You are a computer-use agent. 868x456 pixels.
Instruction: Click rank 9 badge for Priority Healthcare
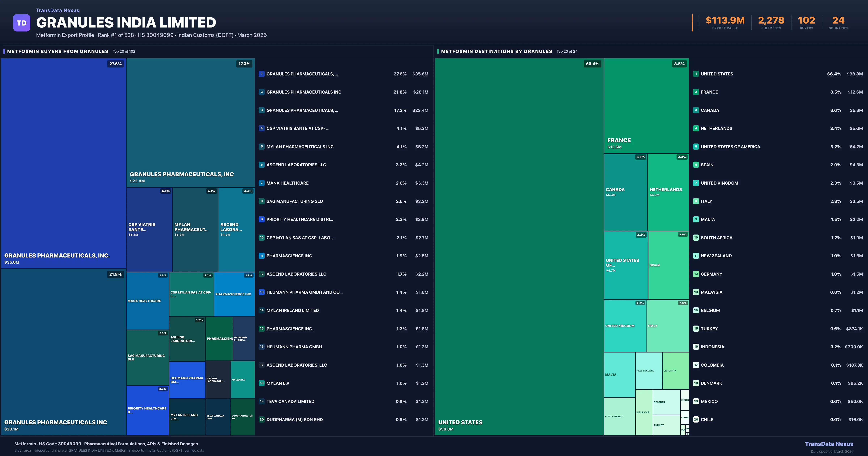pyautogui.click(x=261, y=219)
